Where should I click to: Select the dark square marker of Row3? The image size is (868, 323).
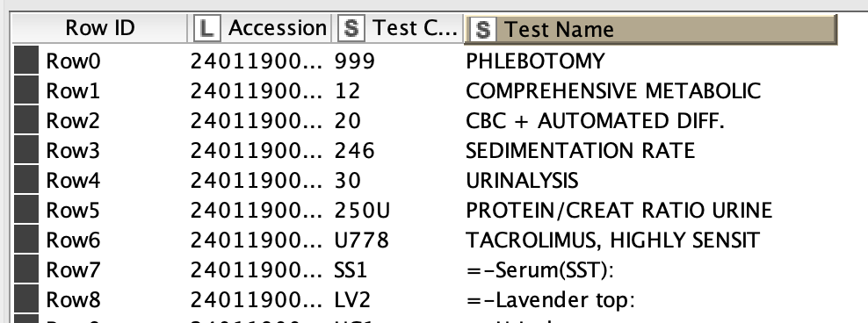[x=26, y=150]
